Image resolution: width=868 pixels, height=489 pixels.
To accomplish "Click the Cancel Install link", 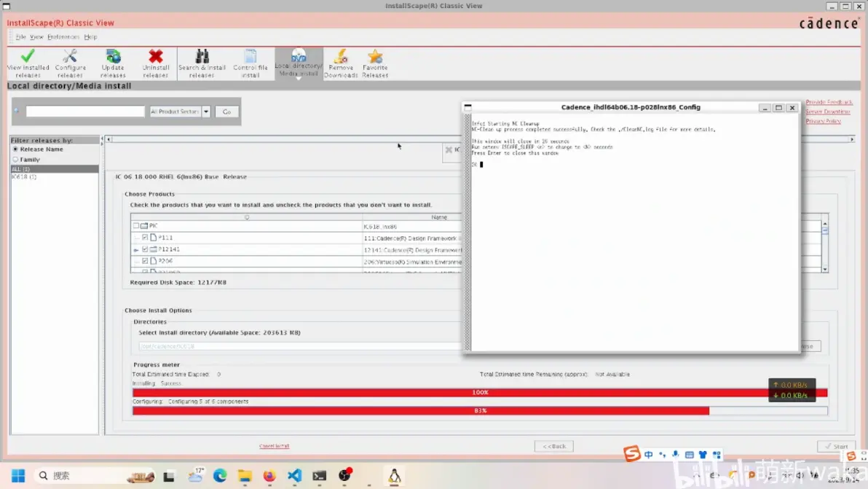I will (x=274, y=446).
